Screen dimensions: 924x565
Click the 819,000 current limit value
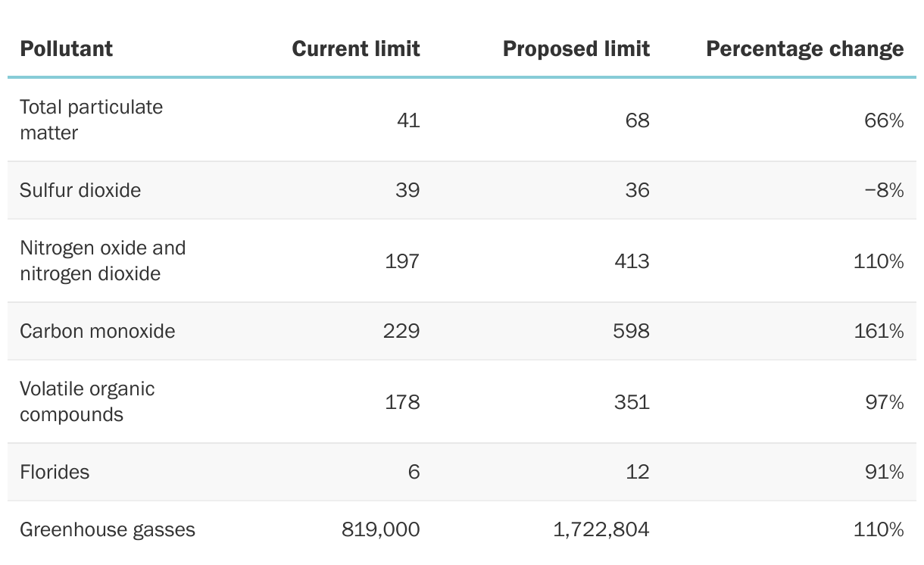click(380, 529)
